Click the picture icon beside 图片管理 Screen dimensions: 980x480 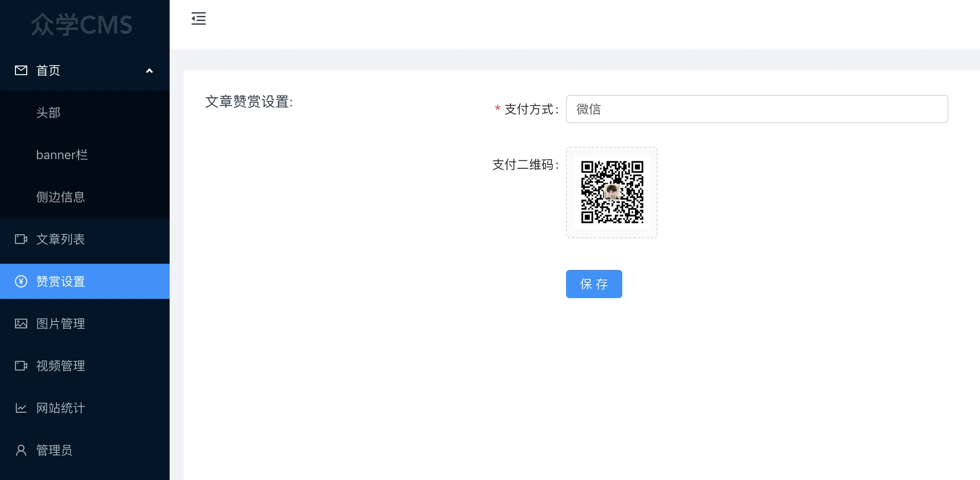[21, 324]
